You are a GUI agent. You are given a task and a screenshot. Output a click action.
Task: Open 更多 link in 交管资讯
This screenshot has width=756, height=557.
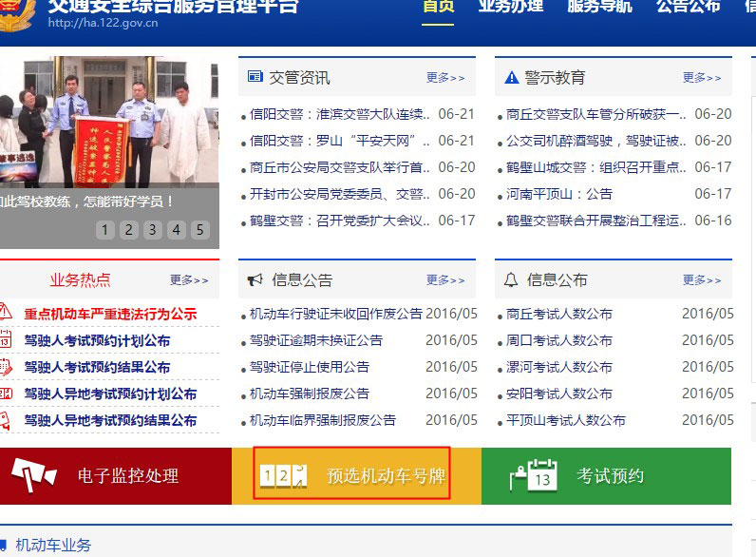[445, 77]
